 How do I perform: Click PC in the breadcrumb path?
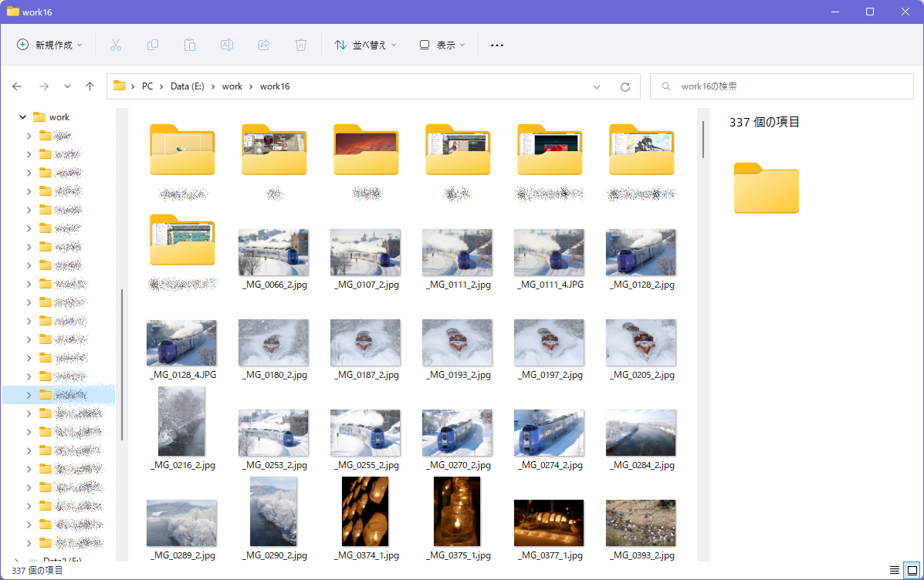coord(147,86)
